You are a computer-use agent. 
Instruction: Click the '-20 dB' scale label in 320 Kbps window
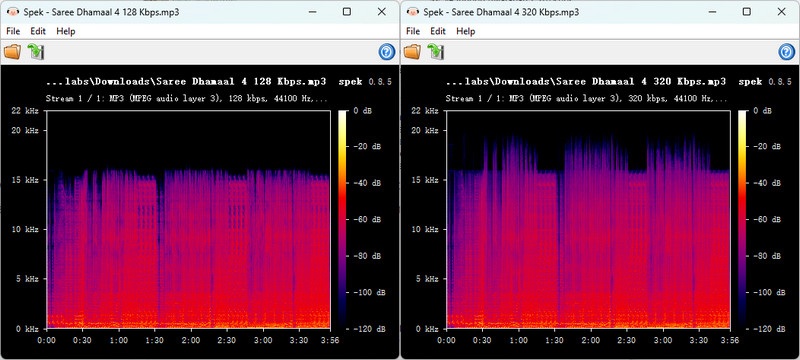(x=766, y=147)
